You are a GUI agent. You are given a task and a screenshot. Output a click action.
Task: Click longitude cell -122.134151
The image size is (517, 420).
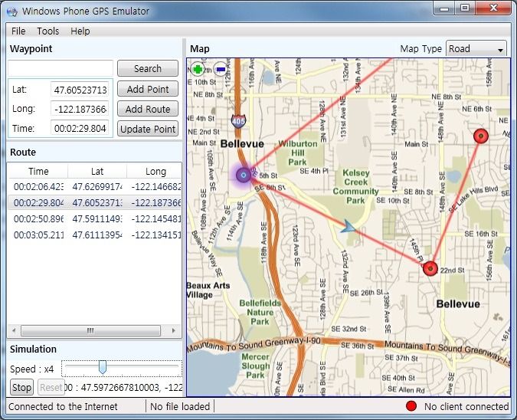(x=156, y=235)
